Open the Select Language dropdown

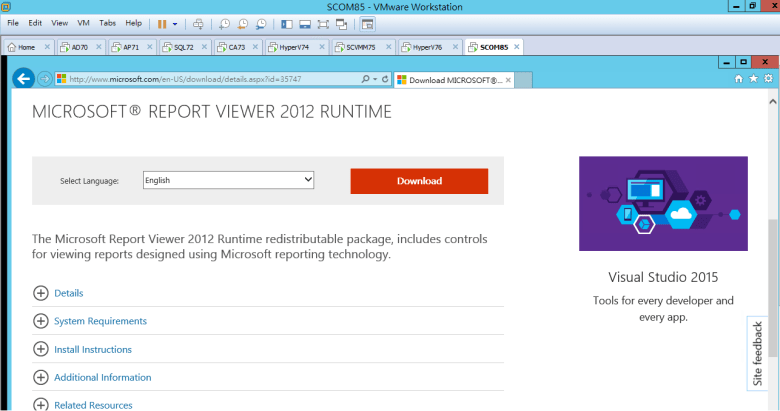(x=228, y=180)
